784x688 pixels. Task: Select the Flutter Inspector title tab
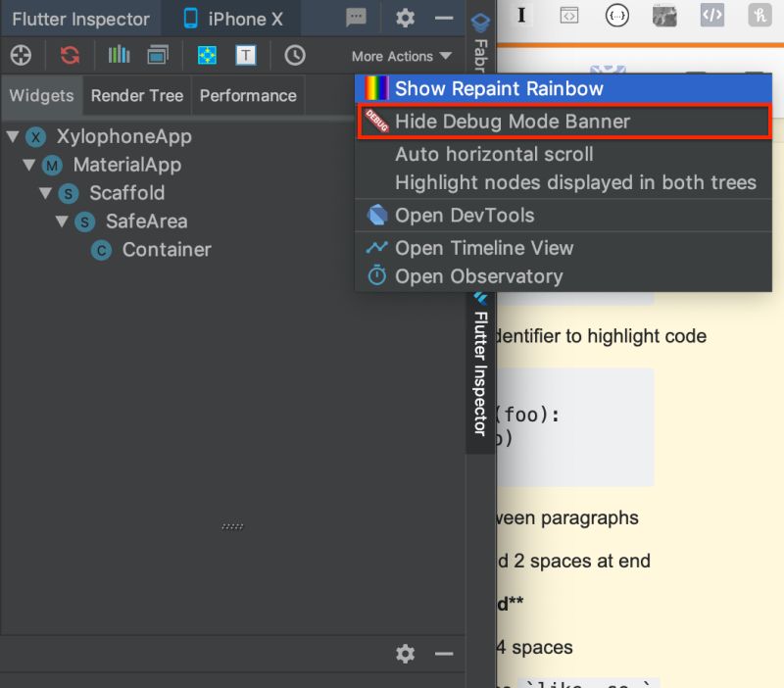point(80,19)
